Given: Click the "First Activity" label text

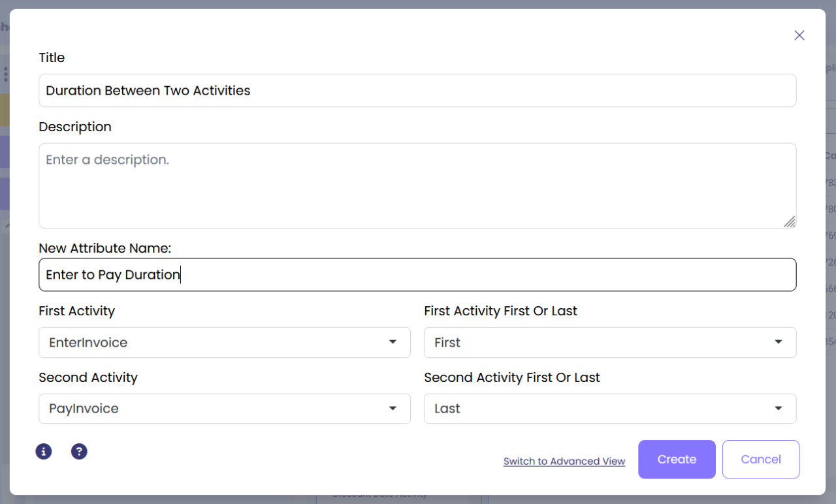Looking at the screenshot, I should coord(76,311).
